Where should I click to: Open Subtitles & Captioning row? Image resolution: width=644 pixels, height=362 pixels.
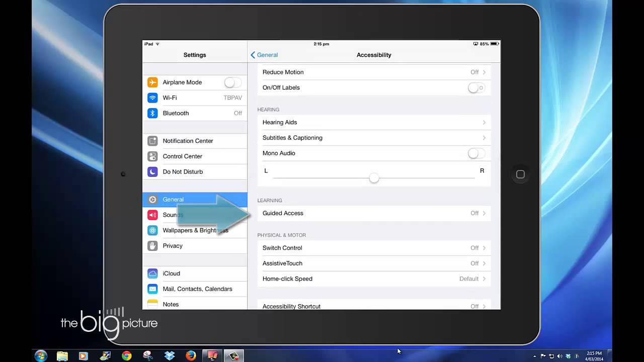pos(374,138)
